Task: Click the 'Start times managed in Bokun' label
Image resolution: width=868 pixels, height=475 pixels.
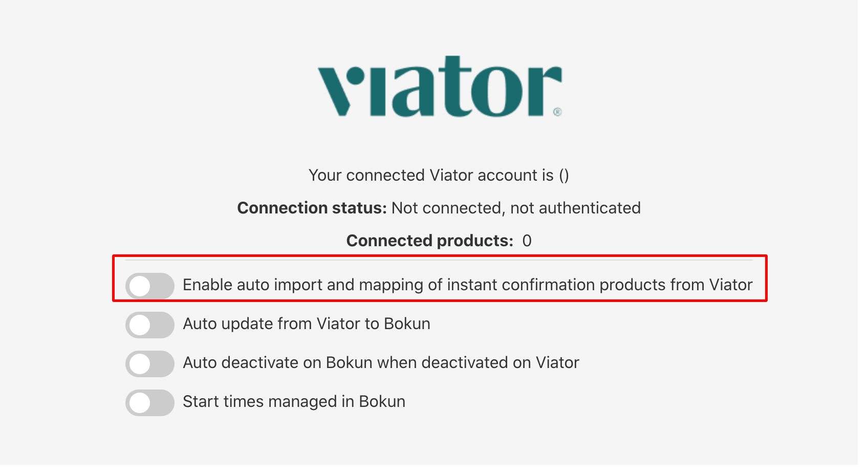Action: point(294,401)
